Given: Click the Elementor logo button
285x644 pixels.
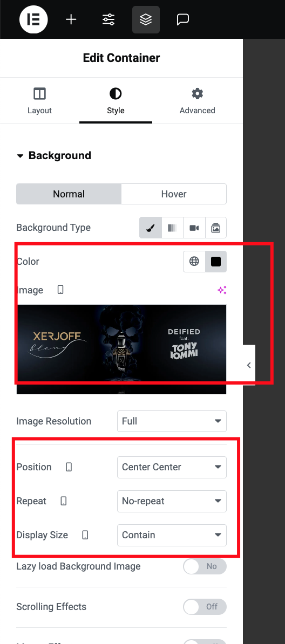Looking at the screenshot, I should (33, 19).
